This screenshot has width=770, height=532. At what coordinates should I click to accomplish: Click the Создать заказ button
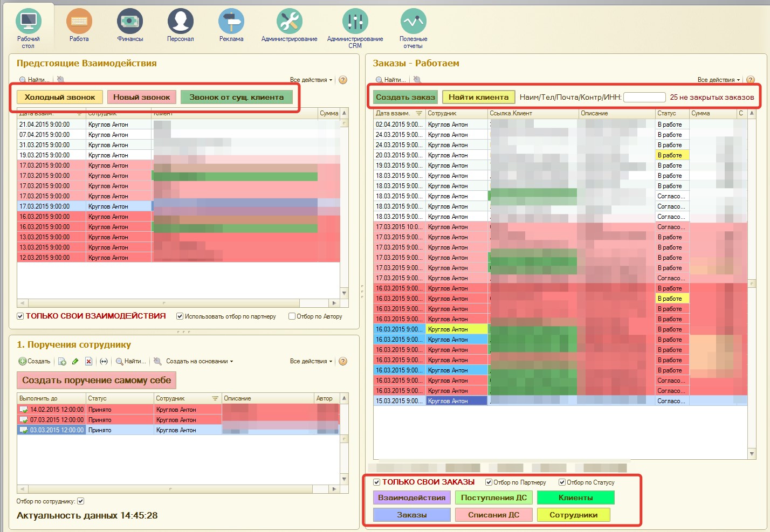point(405,98)
